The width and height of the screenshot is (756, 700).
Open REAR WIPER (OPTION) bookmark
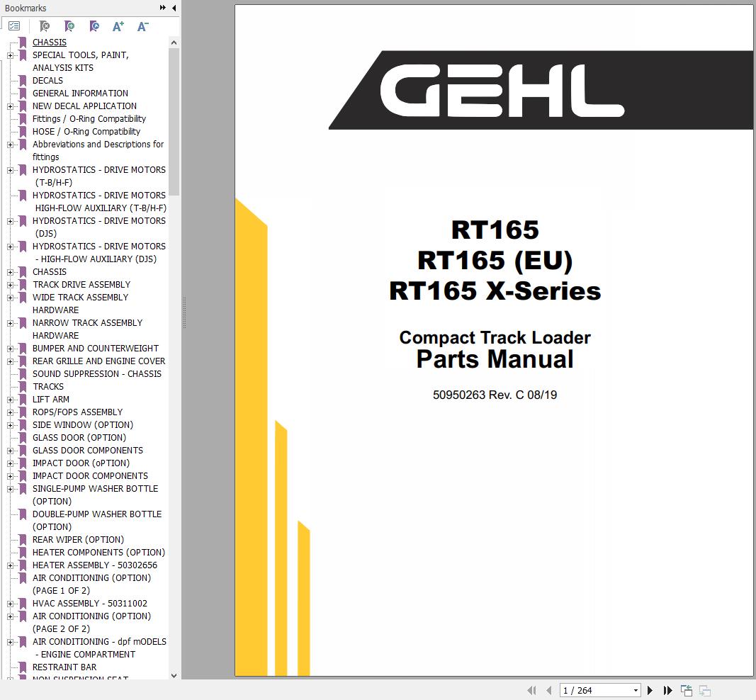tap(78, 539)
